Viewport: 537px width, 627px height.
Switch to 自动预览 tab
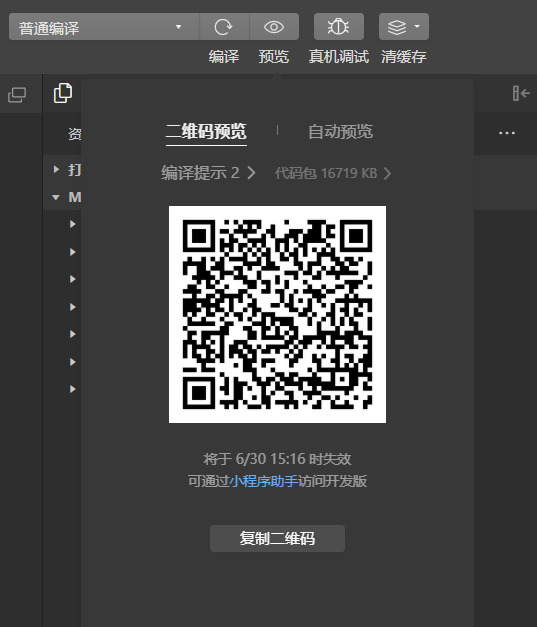(x=341, y=132)
